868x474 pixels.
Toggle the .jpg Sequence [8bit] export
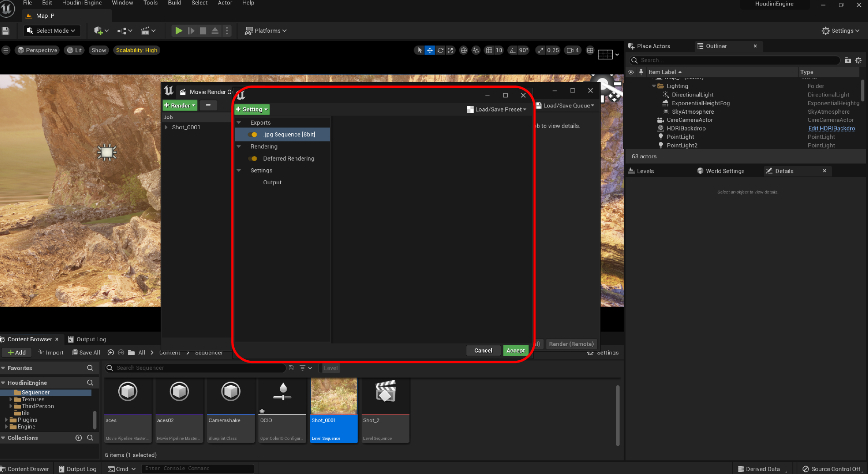[253, 134]
